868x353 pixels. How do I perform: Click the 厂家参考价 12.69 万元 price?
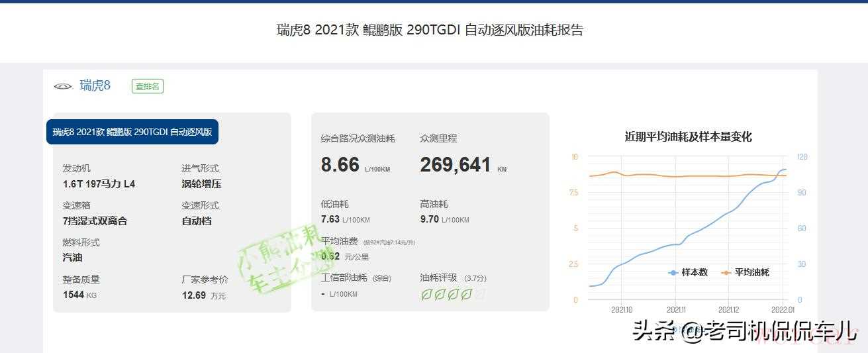(204, 295)
